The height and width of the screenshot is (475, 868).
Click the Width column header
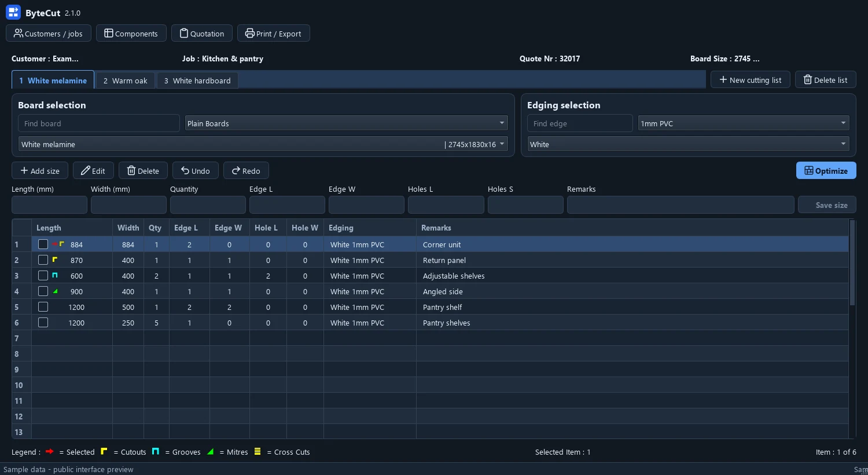pyautogui.click(x=128, y=228)
